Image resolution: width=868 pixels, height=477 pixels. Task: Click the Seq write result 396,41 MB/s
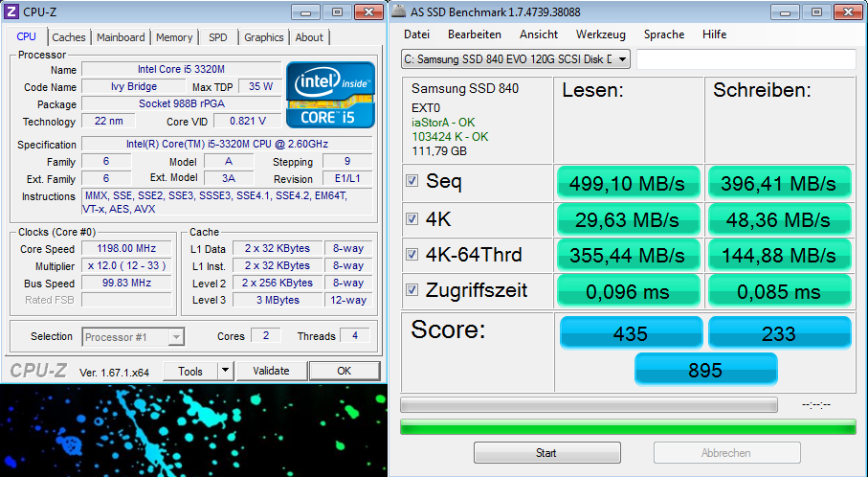(779, 183)
